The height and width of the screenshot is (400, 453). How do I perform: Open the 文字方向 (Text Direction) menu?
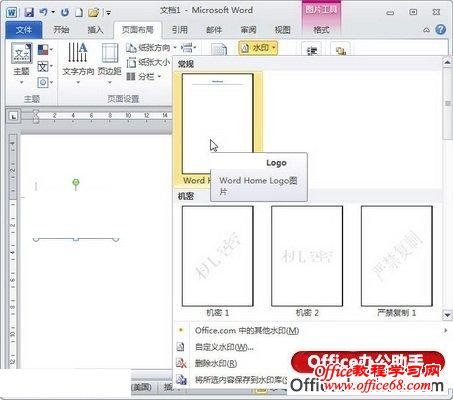click(78, 63)
